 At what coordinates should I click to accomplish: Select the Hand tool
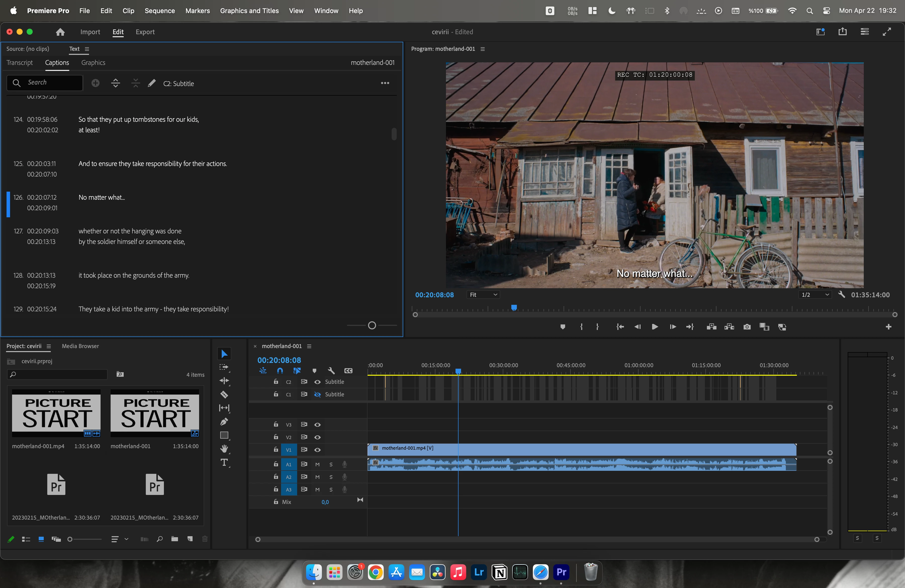click(x=224, y=449)
